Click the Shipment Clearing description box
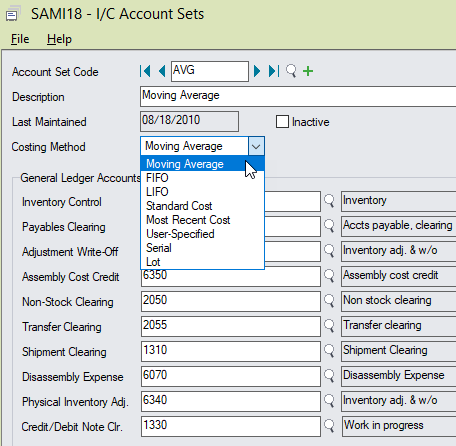 [x=399, y=351]
